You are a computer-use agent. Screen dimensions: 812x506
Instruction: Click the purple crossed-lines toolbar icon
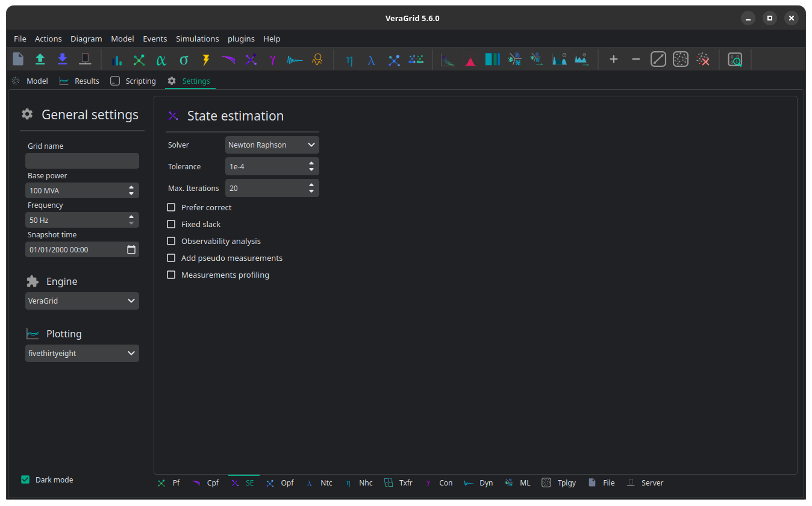[251, 60]
